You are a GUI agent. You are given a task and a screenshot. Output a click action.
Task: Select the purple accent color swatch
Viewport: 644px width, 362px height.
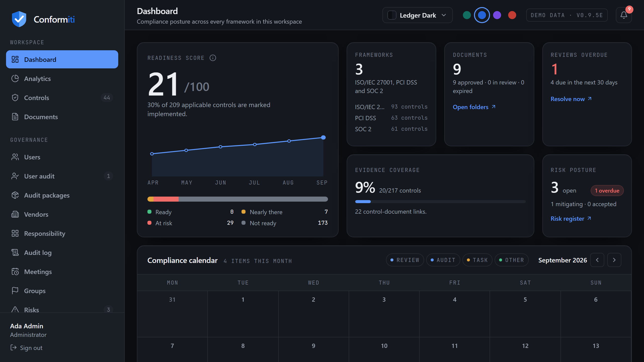click(497, 15)
